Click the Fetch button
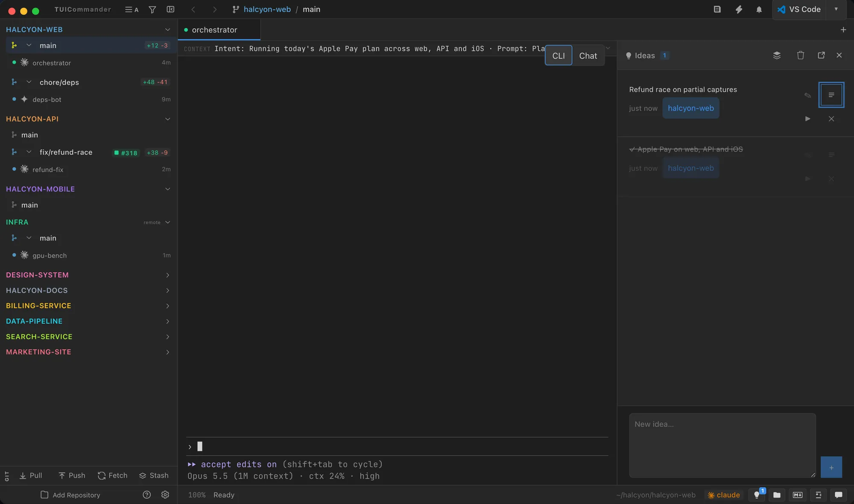Image resolution: width=854 pixels, height=504 pixels. (x=113, y=475)
